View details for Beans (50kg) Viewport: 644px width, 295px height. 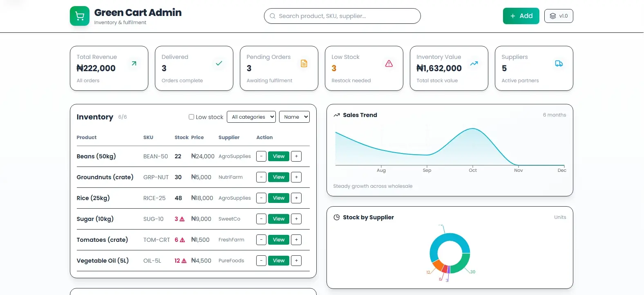pos(279,156)
